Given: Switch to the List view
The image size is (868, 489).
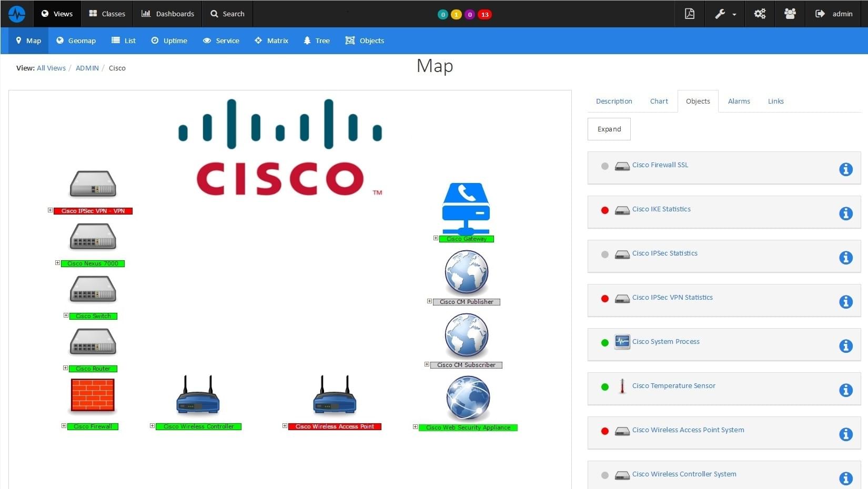Looking at the screenshot, I should point(124,40).
